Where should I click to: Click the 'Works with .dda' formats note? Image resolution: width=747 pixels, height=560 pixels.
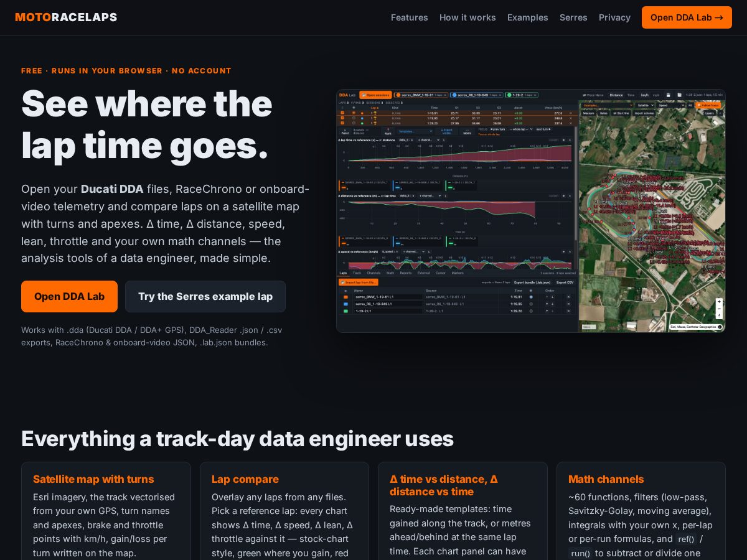(x=151, y=336)
